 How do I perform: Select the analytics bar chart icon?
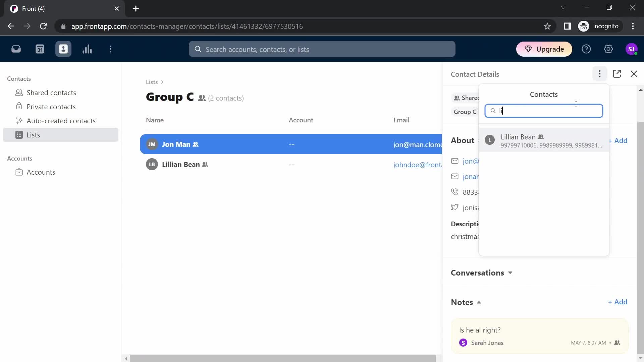[x=88, y=49]
